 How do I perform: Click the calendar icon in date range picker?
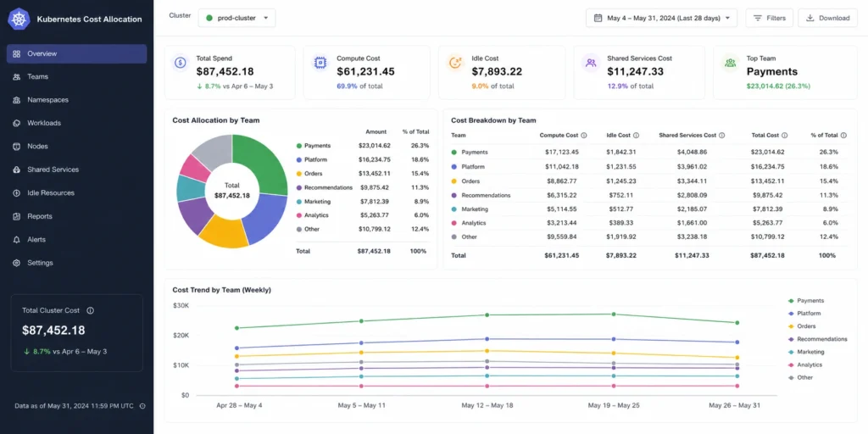(598, 18)
